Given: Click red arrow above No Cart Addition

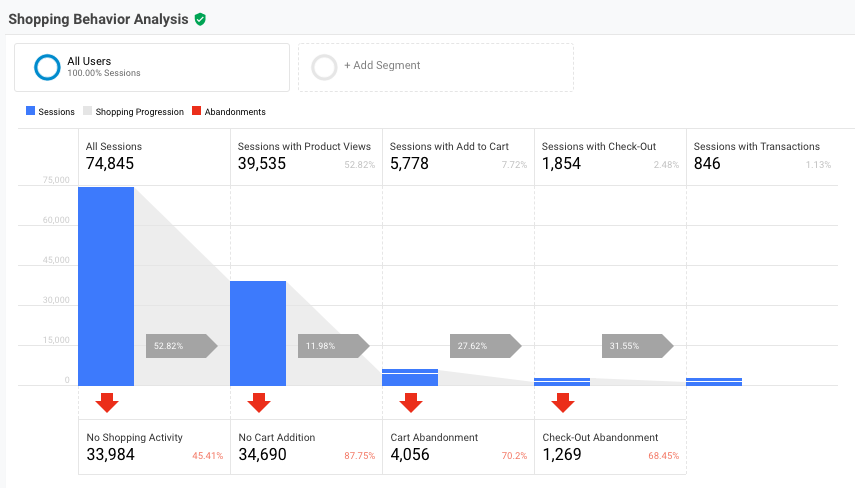Looking at the screenshot, I should pos(259,402).
